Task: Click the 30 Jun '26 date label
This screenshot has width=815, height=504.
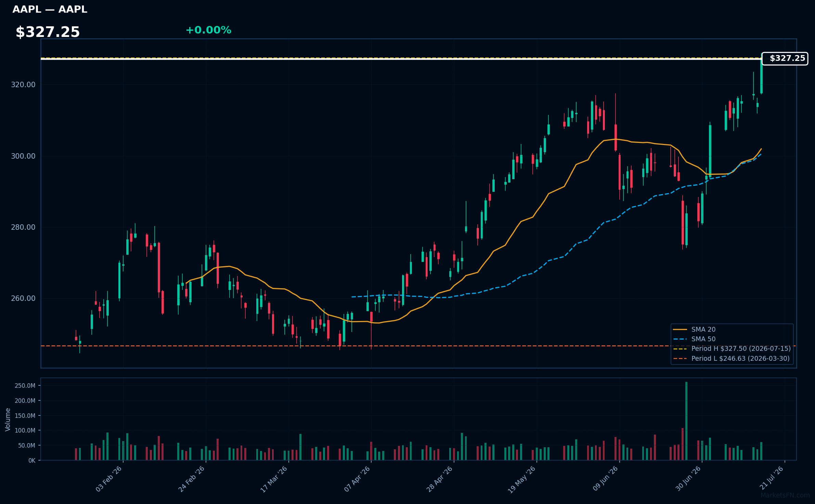Action: [x=688, y=479]
